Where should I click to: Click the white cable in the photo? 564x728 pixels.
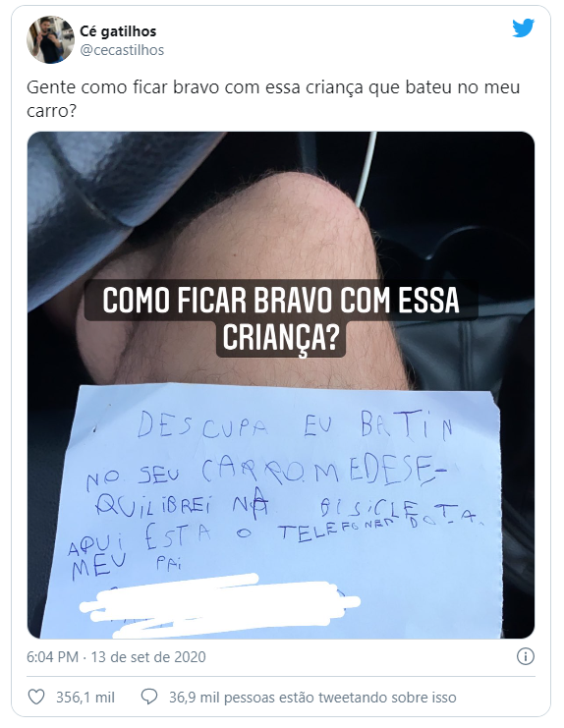[367, 172]
